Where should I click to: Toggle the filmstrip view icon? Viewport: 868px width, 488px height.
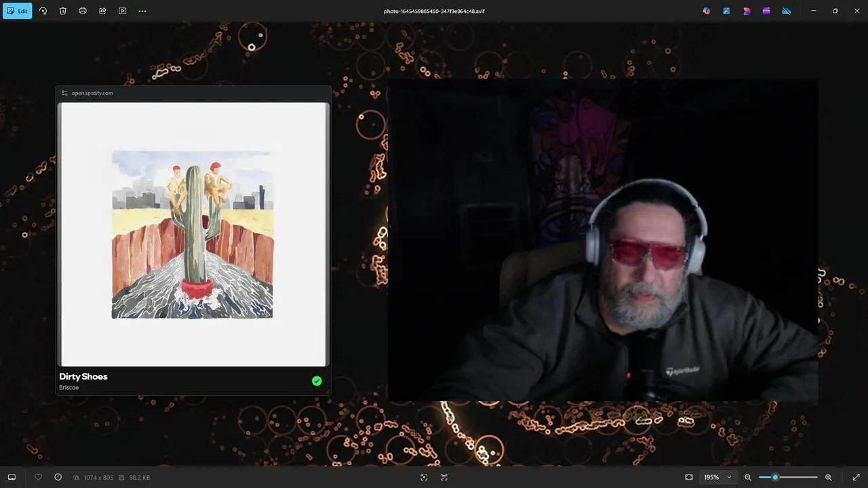coord(12,477)
